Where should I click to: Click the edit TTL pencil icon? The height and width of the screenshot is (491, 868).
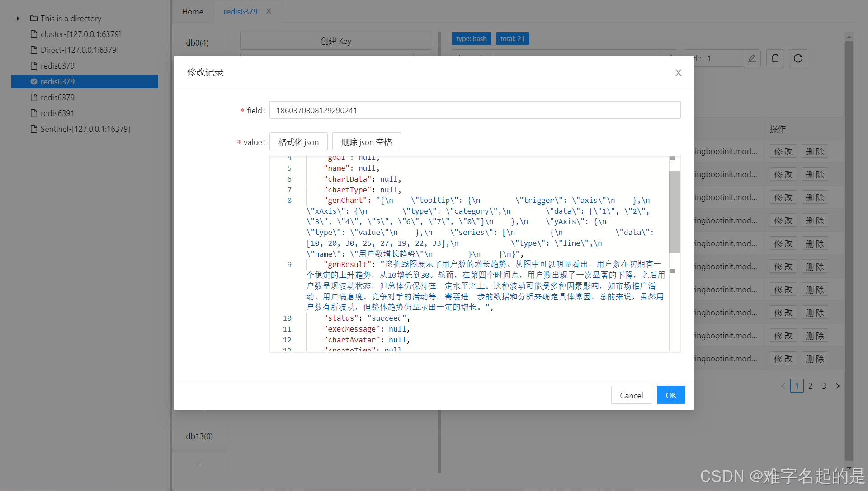[x=752, y=58]
